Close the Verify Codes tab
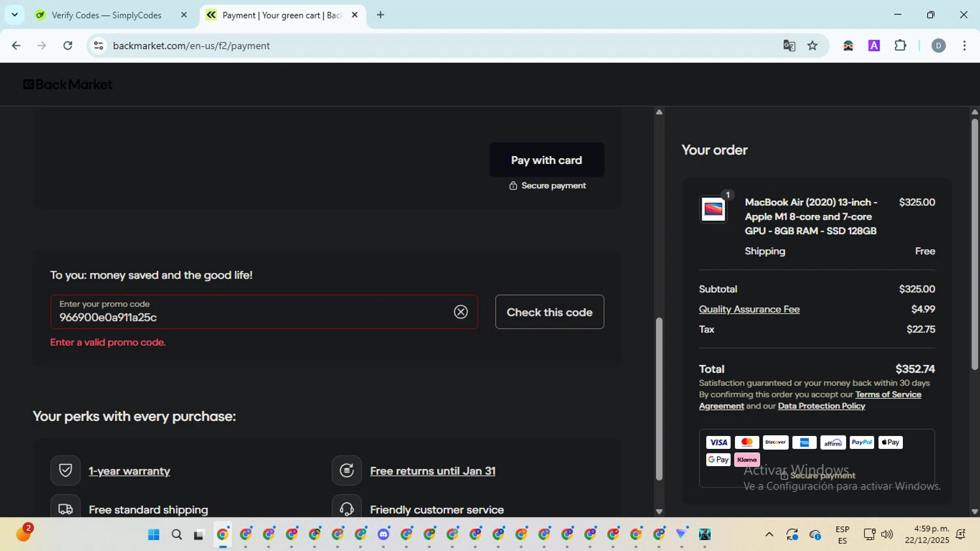This screenshot has height=551, width=980. pos(184,15)
